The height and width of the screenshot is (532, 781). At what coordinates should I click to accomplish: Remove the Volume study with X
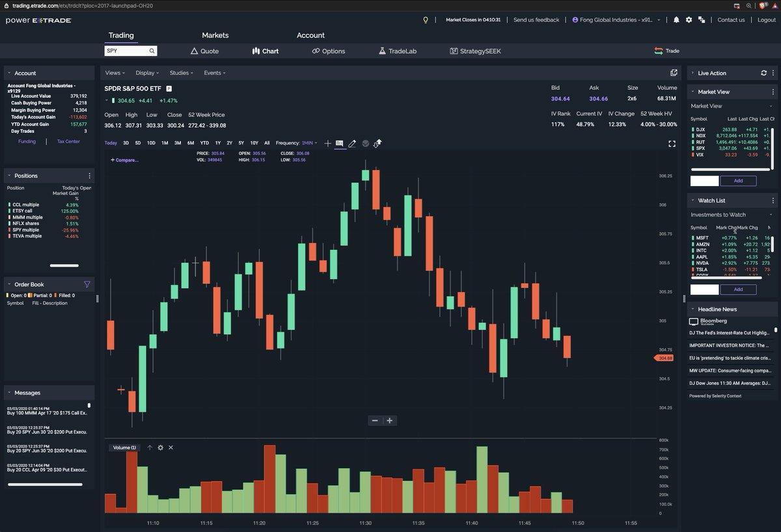pyautogui.click(x=171, y=447)
